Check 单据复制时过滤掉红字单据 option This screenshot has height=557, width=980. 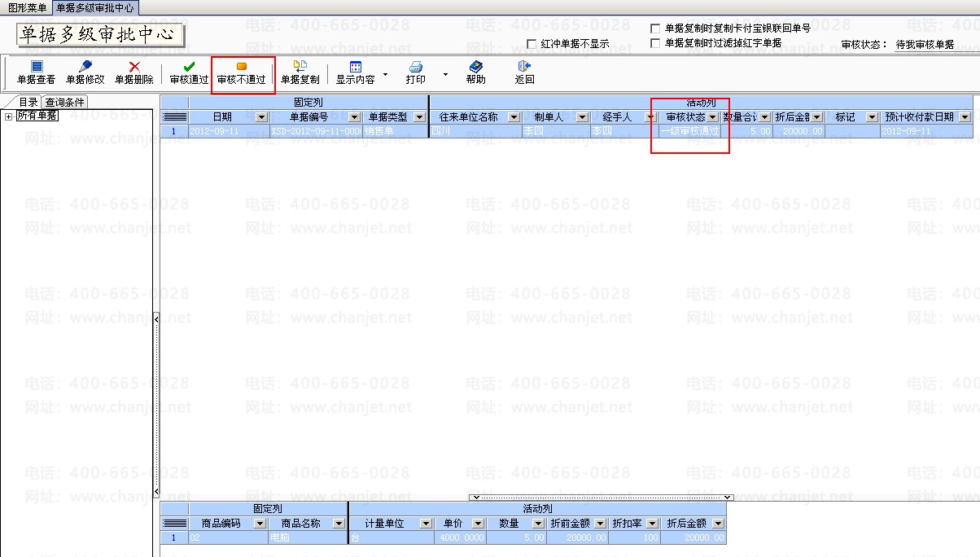[x=655, y=44]
